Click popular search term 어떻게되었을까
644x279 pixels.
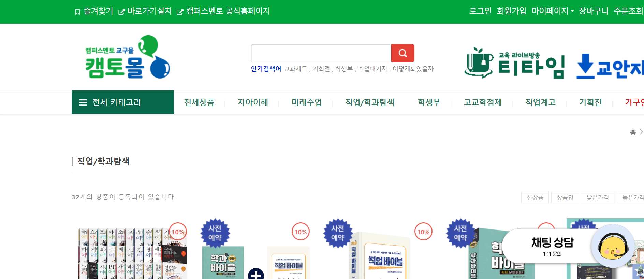[x=413, y=69]
